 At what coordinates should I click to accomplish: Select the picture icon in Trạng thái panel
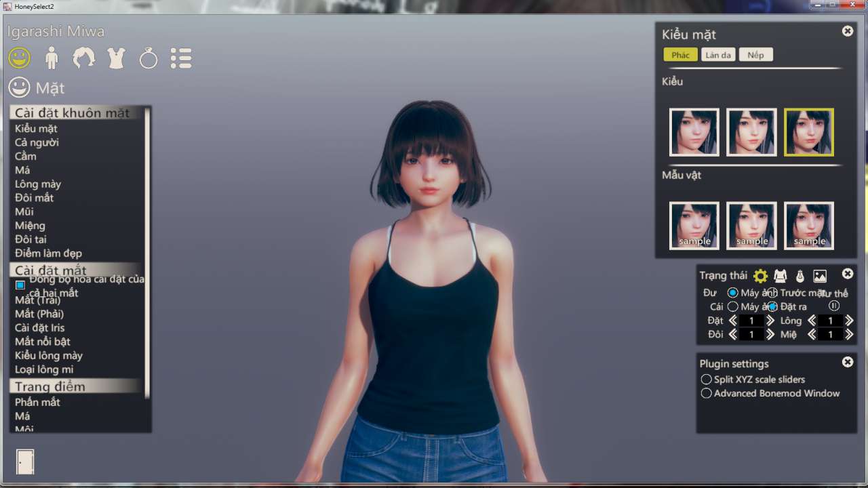tap(820, 276)
